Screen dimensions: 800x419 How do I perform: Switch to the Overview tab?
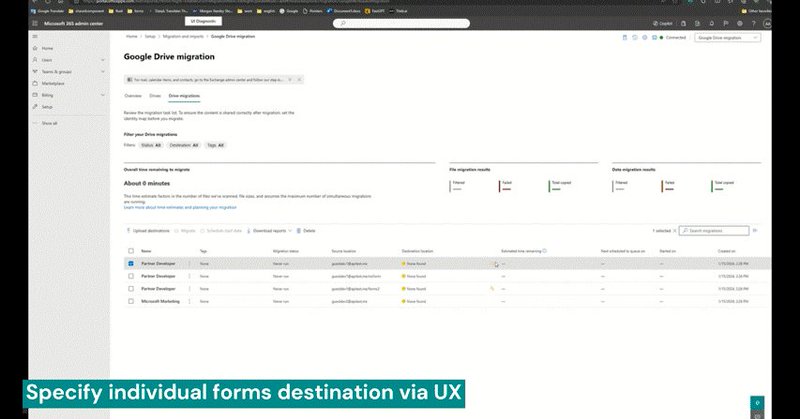click(x=133, y=96)
